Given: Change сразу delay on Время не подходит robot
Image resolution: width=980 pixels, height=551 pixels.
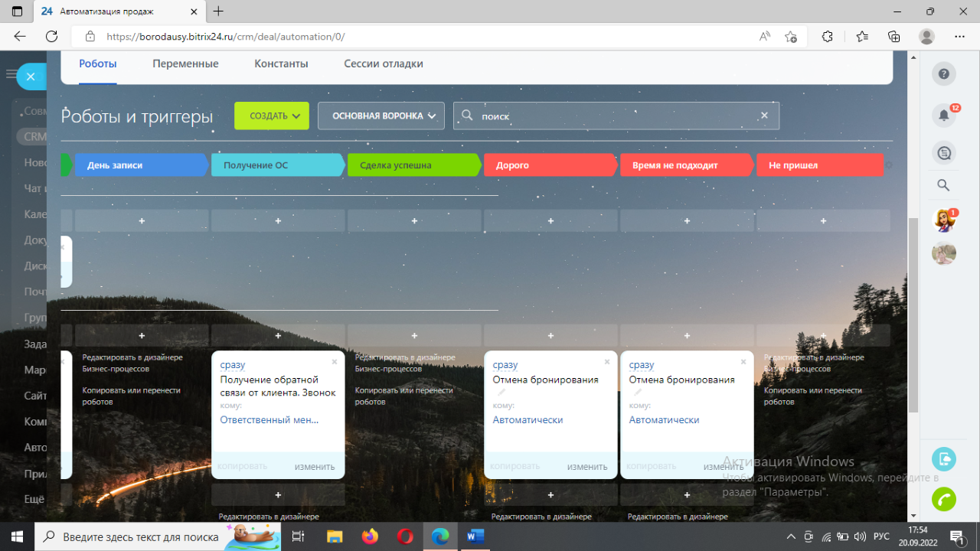Looking at the screenshot, I should pos(642,365).
